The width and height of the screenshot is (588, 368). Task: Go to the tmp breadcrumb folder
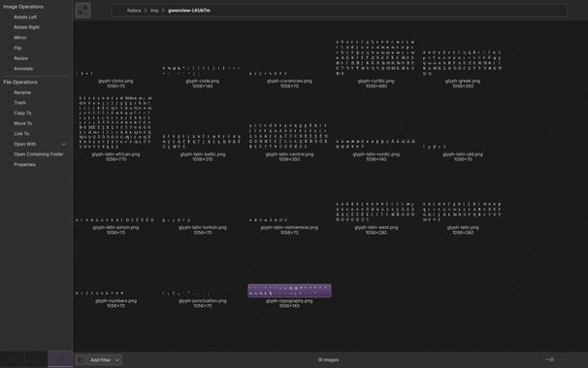point(154,11)
